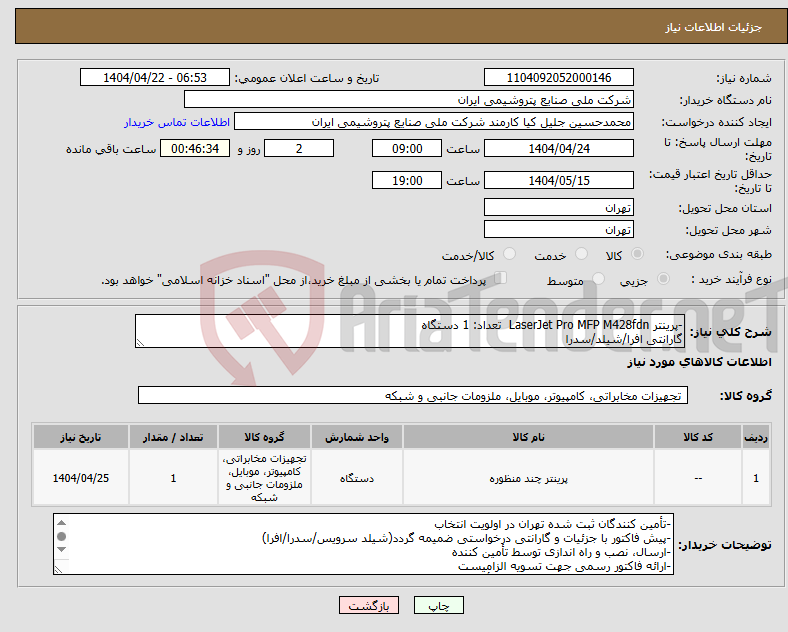The height and width of the screenshot is (632, 788).
Task: Click announcement date field 1404/04/22 - 06:53
Action: click(155, 78)
